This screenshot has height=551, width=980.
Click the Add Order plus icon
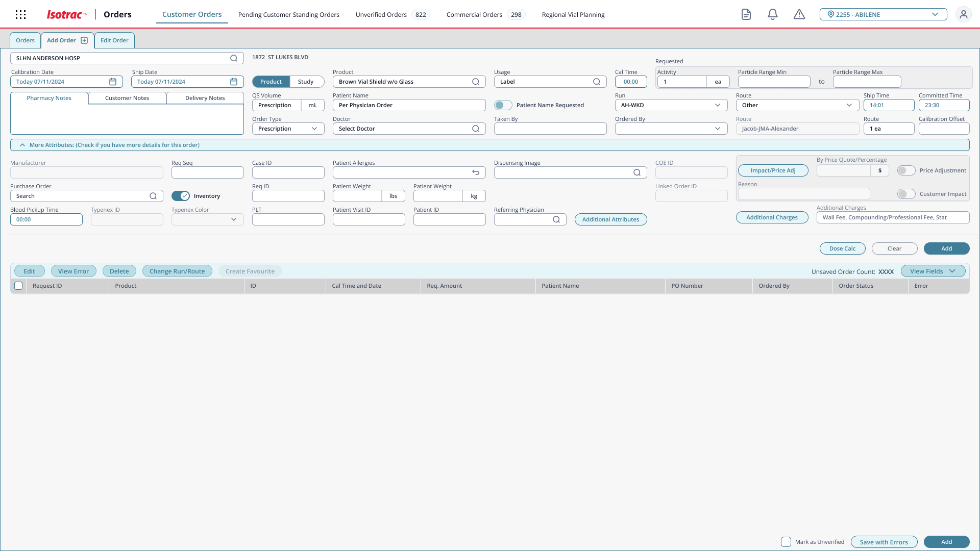click(x=84, y=40)
